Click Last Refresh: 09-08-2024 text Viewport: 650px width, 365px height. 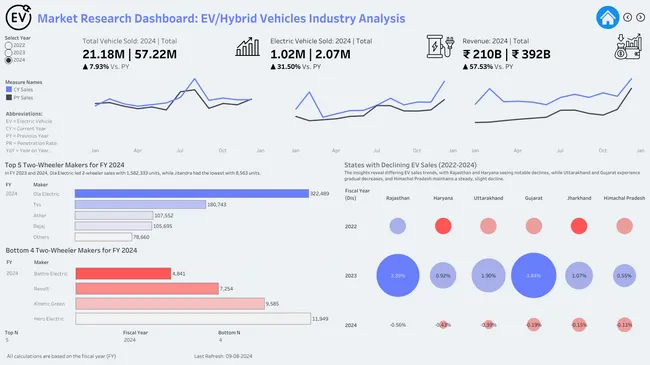223,356
